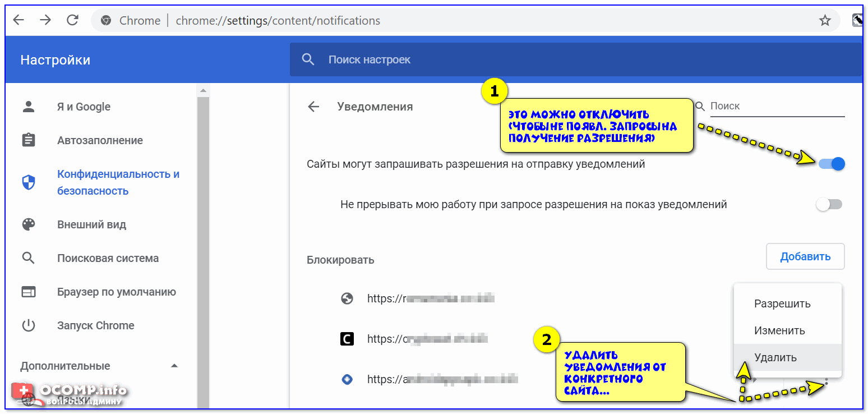This screenshot has height=414, width=868.
Task: Reload the page with refresh icon
Action: pyautogui.click(x=72, y=21)
